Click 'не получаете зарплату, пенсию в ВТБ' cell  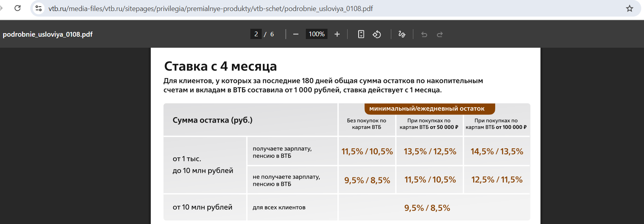(x=292, y=180)
